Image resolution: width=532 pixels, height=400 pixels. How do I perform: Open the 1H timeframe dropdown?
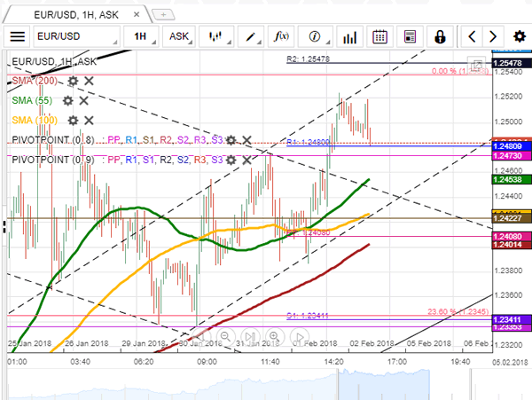[x=142, y=36]
